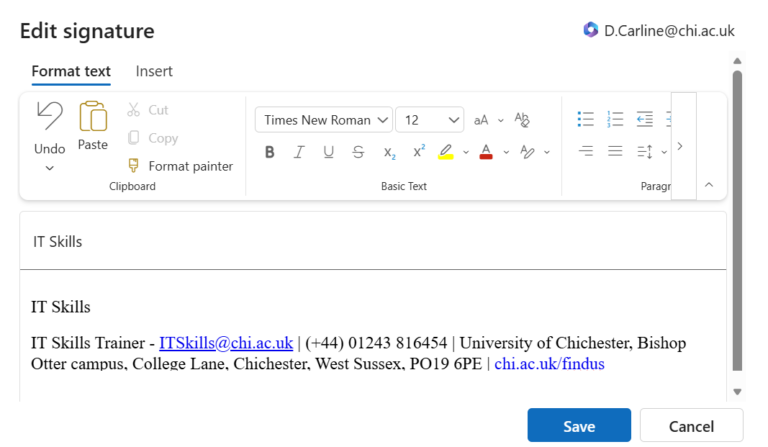The width and height of the screenshot is (768, 447).
Task: Toggle underline formatting
Action: 328,152
